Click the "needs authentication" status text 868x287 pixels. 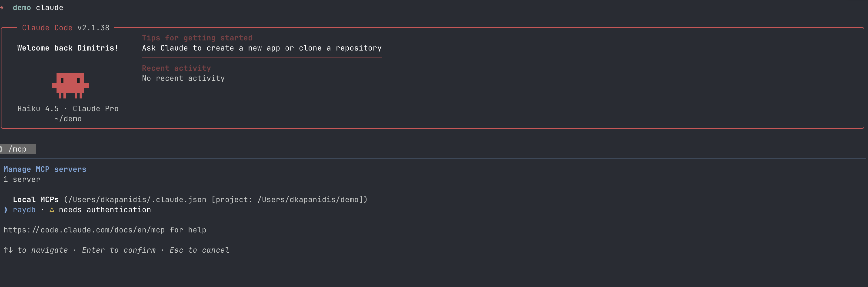tap(105, 210)
